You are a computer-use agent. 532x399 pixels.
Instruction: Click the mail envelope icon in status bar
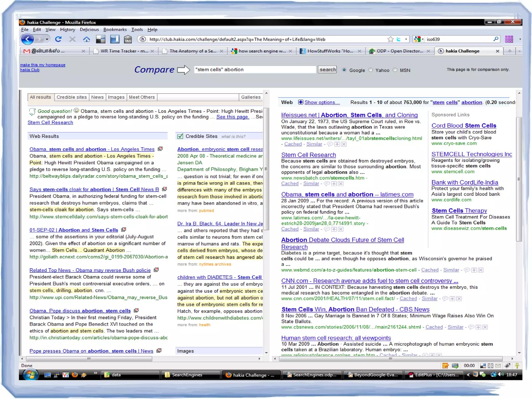(498, 365)
